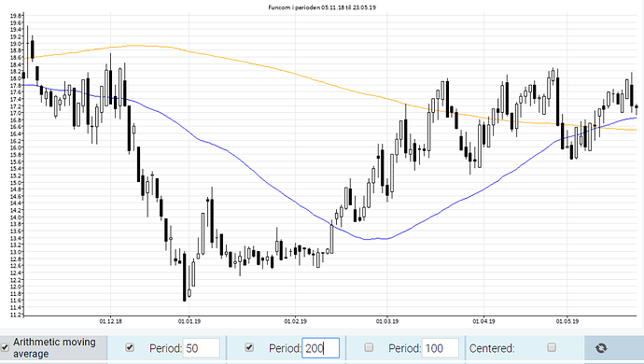
Task: Click the refresh arrows icon
Action: [601, 348]
